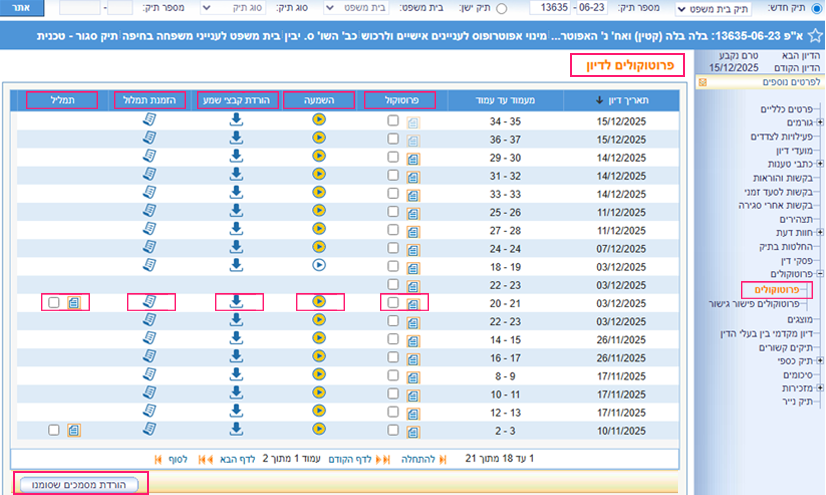Open מועדי דיון in the sidebar
The image size is (826, 495).
(x=794, y=151)
